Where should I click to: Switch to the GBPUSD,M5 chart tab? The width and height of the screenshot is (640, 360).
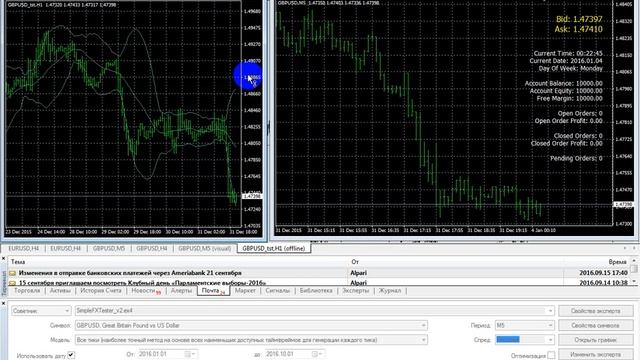[x=108, y=248]
